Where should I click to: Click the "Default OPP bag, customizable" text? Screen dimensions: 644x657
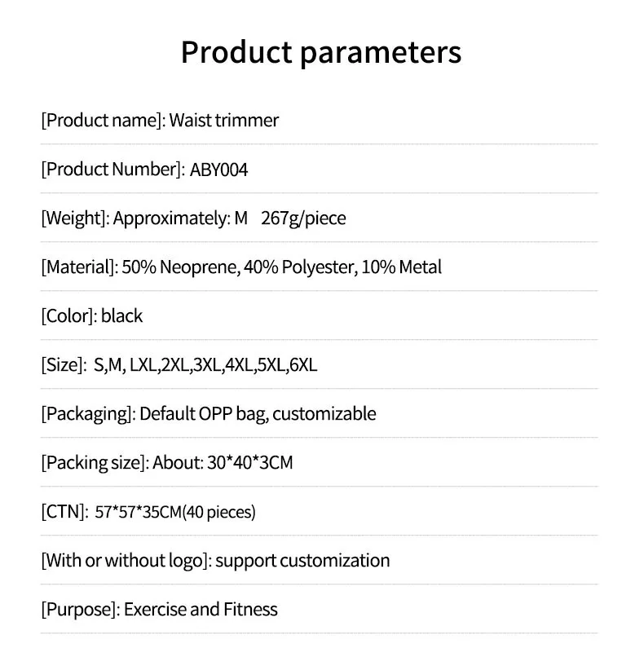coord(258,414)
